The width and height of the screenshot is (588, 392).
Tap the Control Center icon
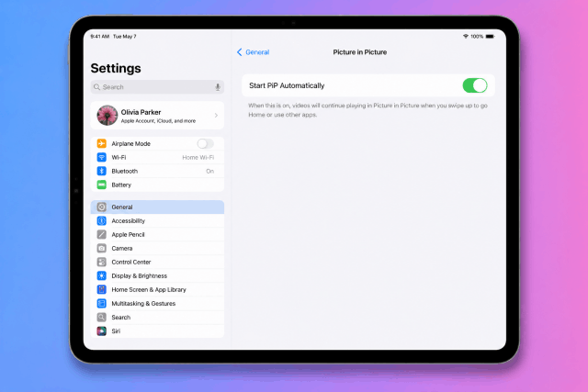pyautogui.click(x=102, y=262)
